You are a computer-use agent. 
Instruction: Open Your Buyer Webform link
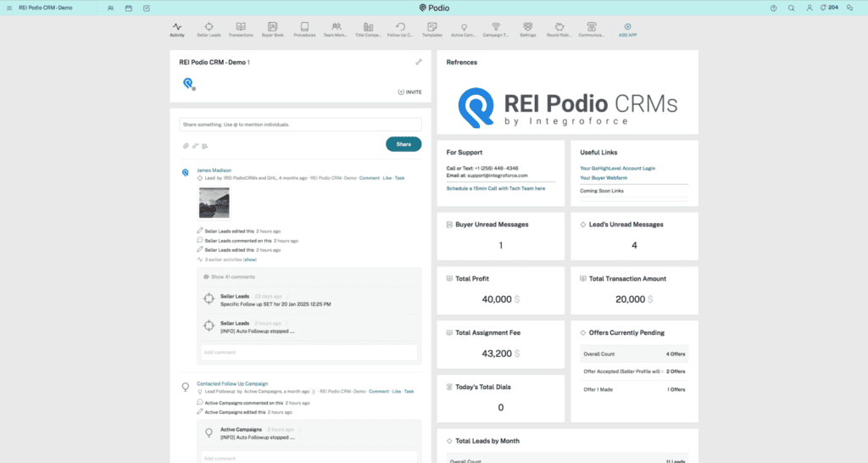pyautogui.click(x=604, y=178)
